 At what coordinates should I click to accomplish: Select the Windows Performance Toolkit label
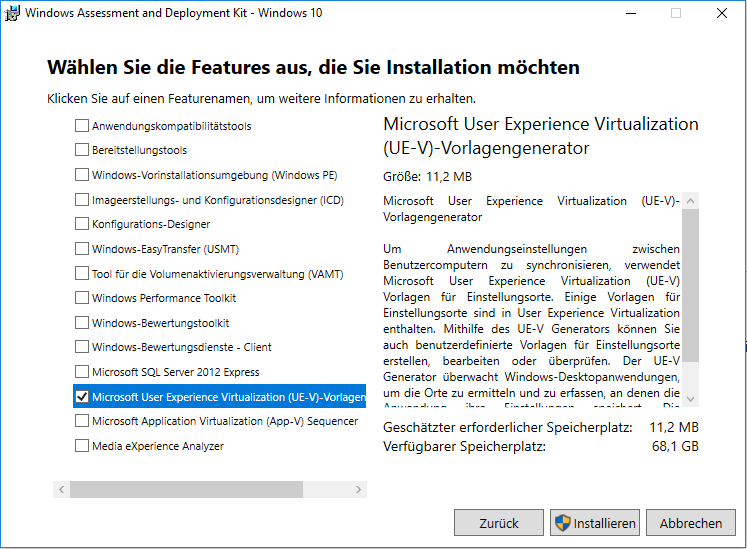click(164, 298)
